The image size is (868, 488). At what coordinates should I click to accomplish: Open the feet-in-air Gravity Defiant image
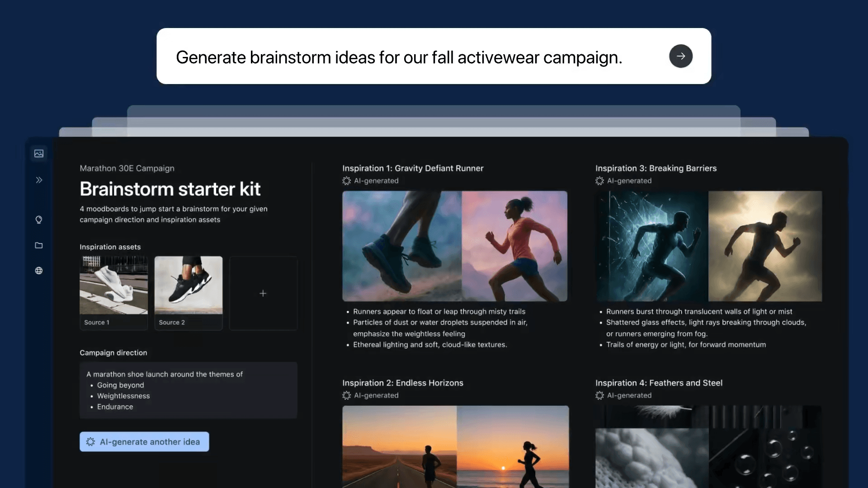click(x=402, y=246)
